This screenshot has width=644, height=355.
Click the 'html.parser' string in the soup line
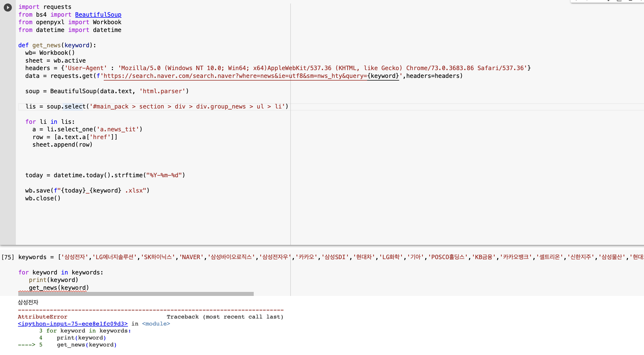click(162, 91)
